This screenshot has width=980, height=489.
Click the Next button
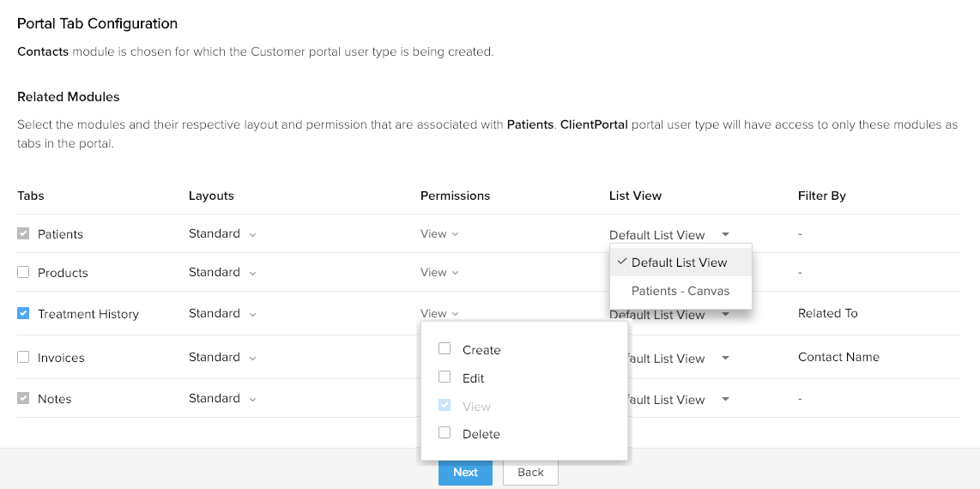tap(465, 473)
